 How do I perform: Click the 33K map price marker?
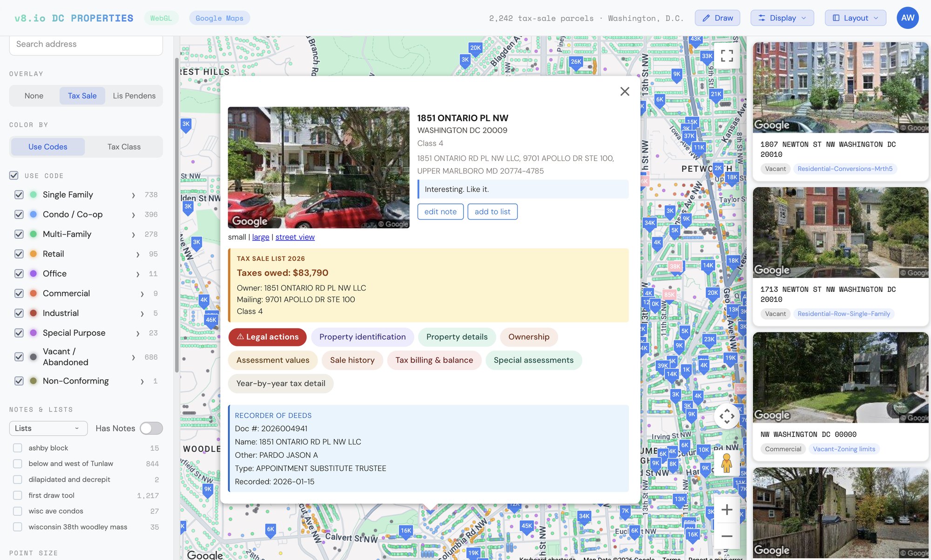point(707,56)
